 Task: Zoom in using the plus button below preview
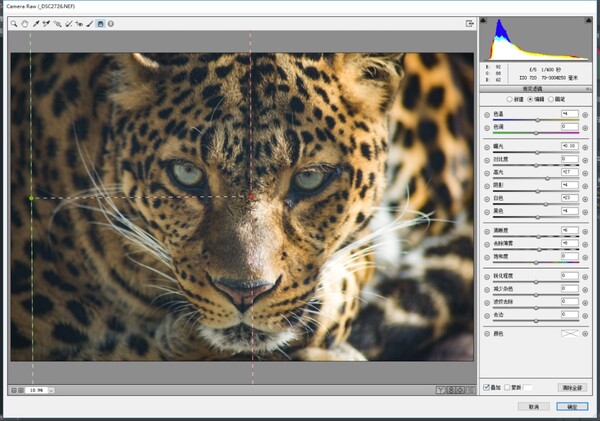pos(21,390)
